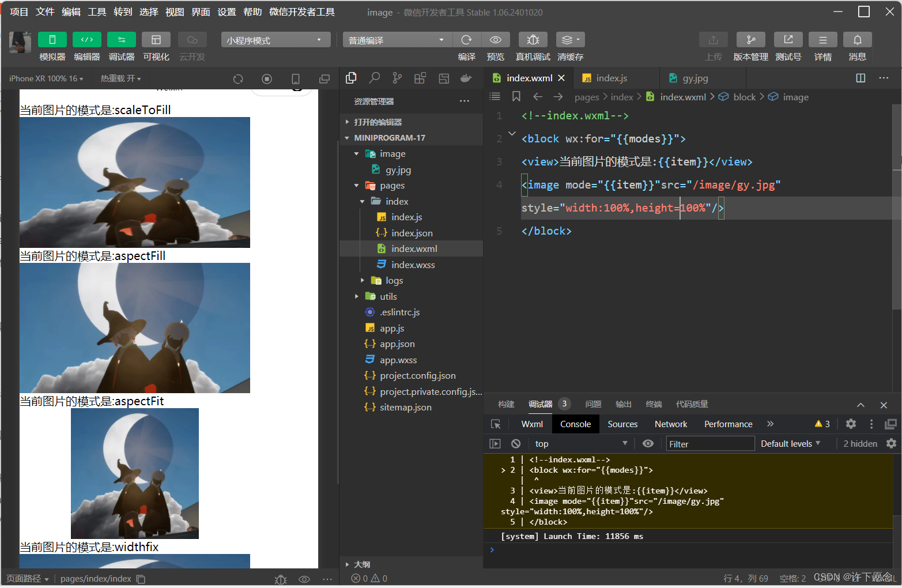Image resolution: width=902 pixels, height=588 pixels.
Task: Open the Network devtools tab
Action: [671, 424]
